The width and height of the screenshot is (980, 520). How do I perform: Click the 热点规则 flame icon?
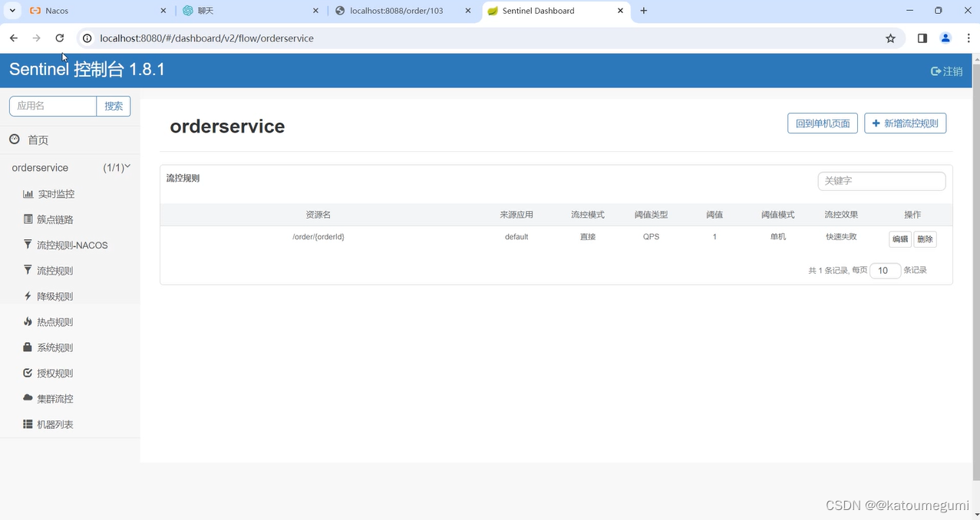coord(28,322)
